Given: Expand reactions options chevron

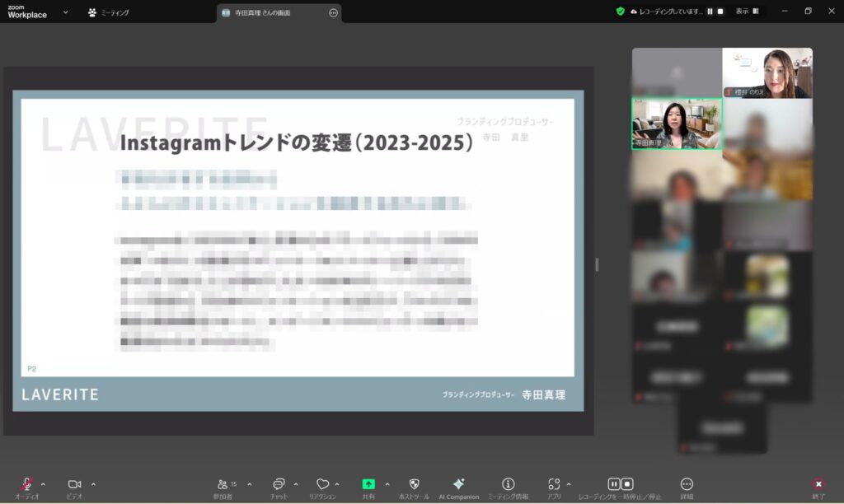Looking at the screenshot, I should (x=337, y=484).
